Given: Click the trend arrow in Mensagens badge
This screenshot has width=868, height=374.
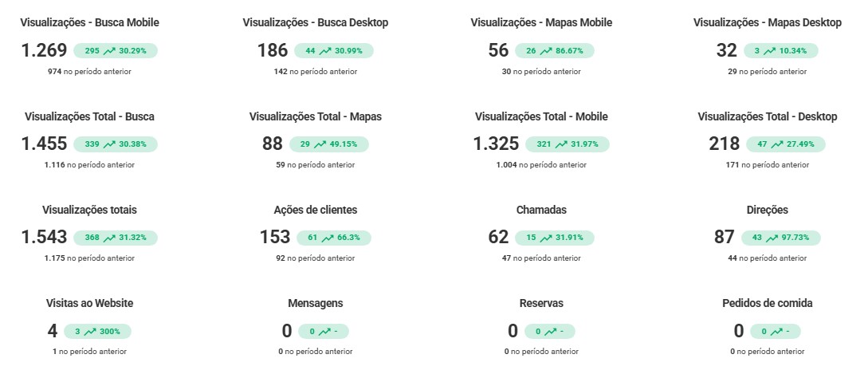Looking at the screenshot, I should coord(324,331).
